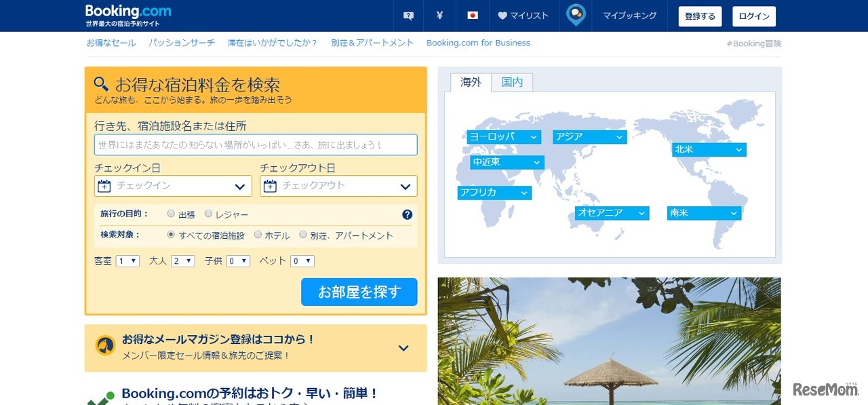Switch to the 国内 tab
Image resolution: width=868 pixels, height=405 pixels.
pyautogui.click(x=512, y=82)
